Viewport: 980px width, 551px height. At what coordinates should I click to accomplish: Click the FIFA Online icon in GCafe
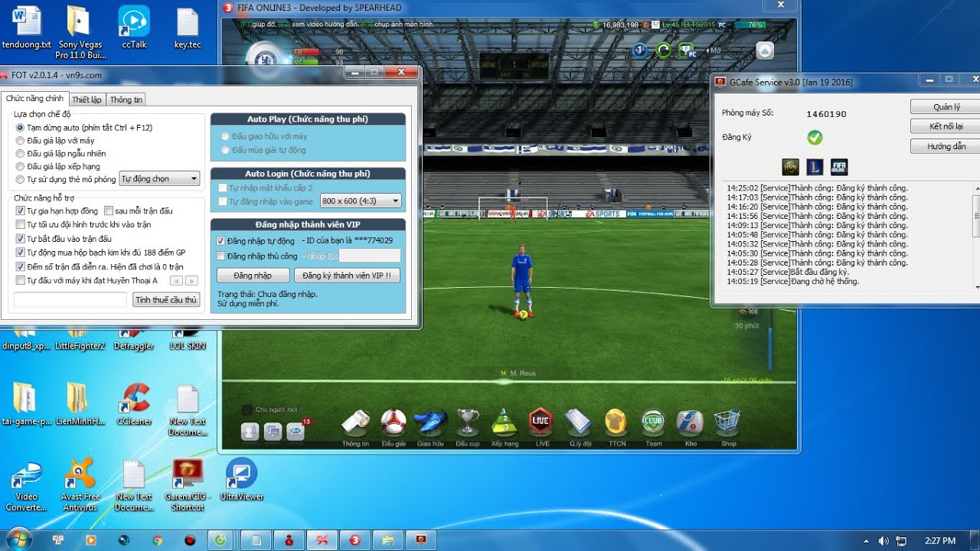point(839,167)
